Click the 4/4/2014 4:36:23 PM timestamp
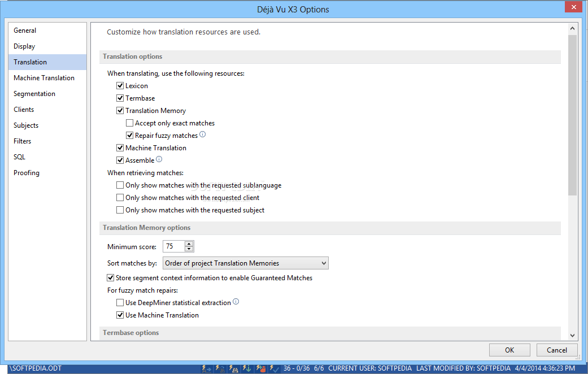The width and height of the screenshot is (588, 374). tap(545, 368)
